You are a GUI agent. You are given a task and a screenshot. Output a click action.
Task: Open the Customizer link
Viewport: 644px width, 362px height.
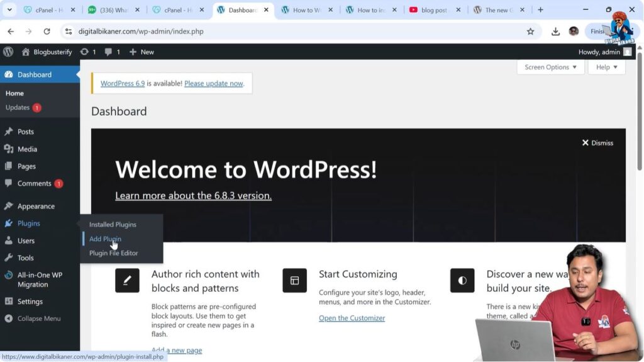(x=352, y=318)
